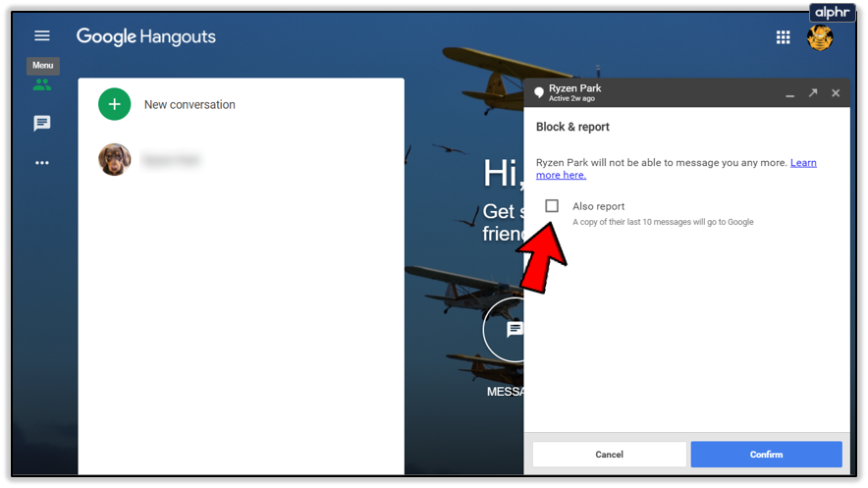Click the circular message icon on background
868x488 pixels.
(x=504, y=330)
